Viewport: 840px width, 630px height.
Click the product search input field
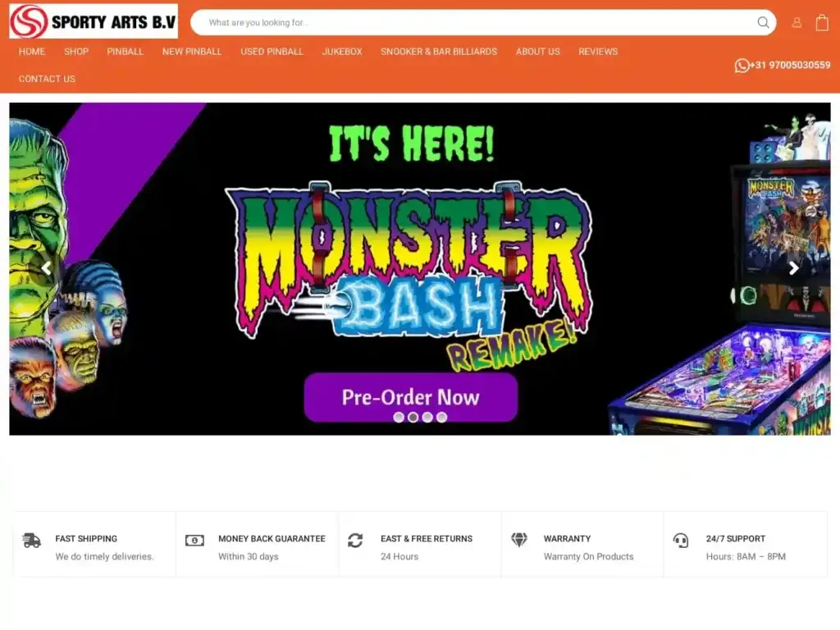click(x=472, y=22)
